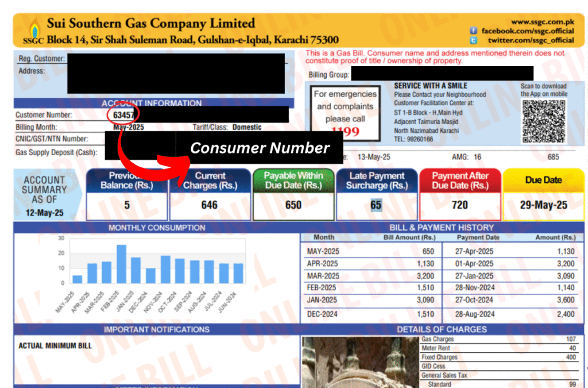Click the 'Billing Group:' label
The height and width of the screenshot is (388, 588).
329,75
